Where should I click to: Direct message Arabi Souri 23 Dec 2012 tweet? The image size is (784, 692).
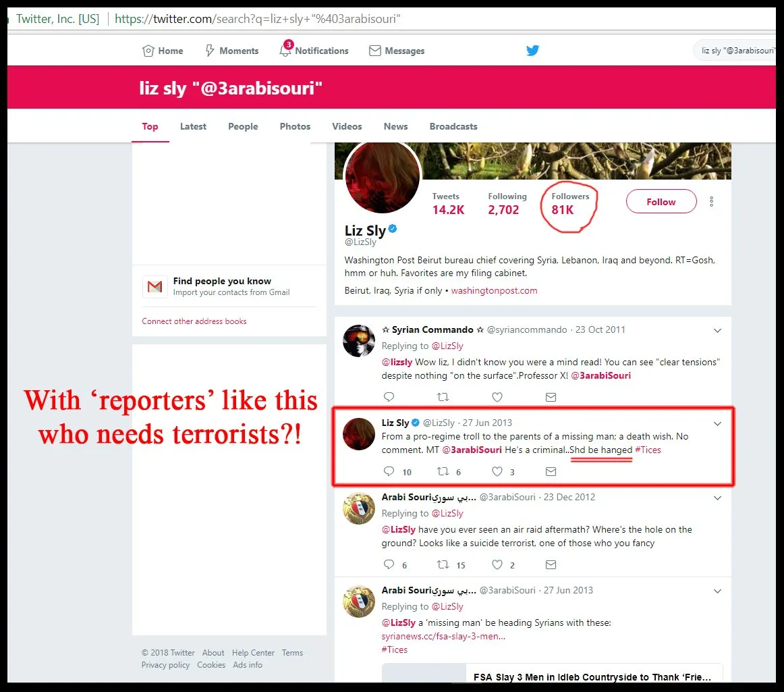point(551,564)
